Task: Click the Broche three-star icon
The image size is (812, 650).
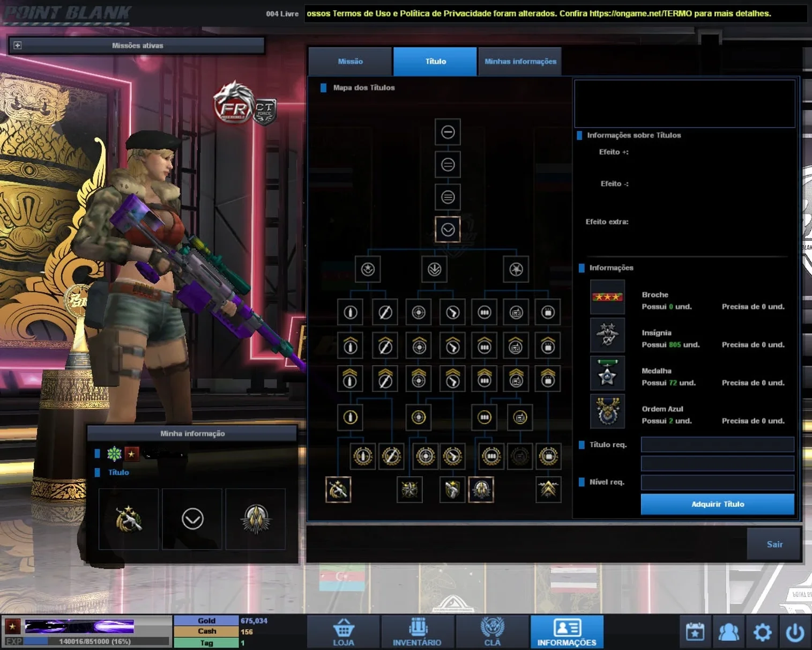Action: [607, 297]
